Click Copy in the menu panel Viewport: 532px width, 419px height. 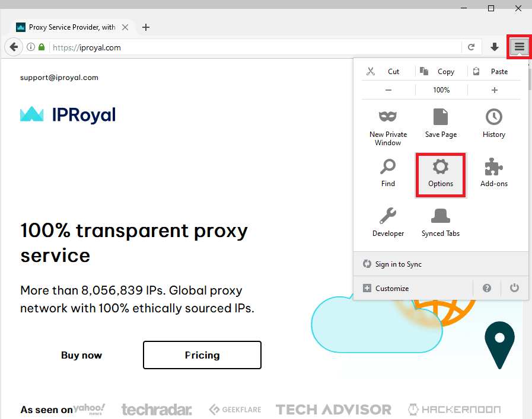pyautogui.click(x=441, y=72)
